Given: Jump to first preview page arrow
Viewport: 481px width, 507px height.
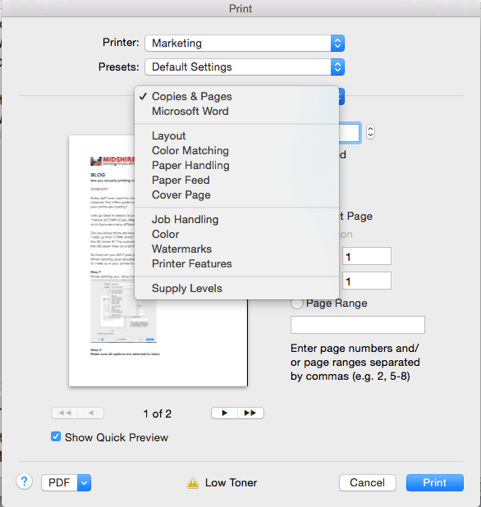Looking at the screenshot, I should (65, 413).
